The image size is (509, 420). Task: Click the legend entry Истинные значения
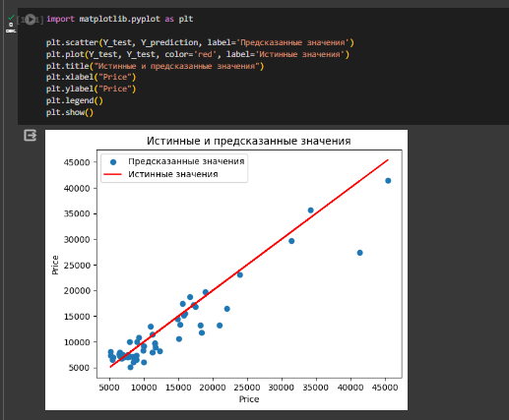(173, 174)
